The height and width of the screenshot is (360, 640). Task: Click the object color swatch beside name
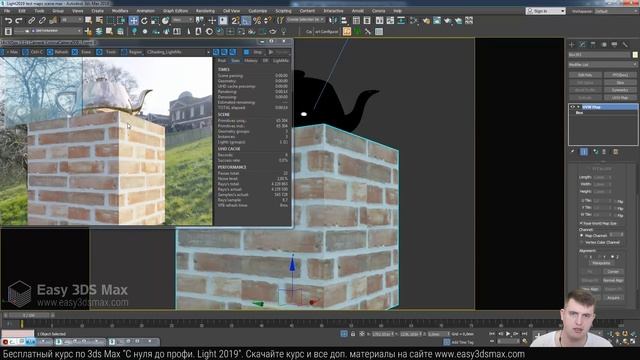tap(635, 55)
